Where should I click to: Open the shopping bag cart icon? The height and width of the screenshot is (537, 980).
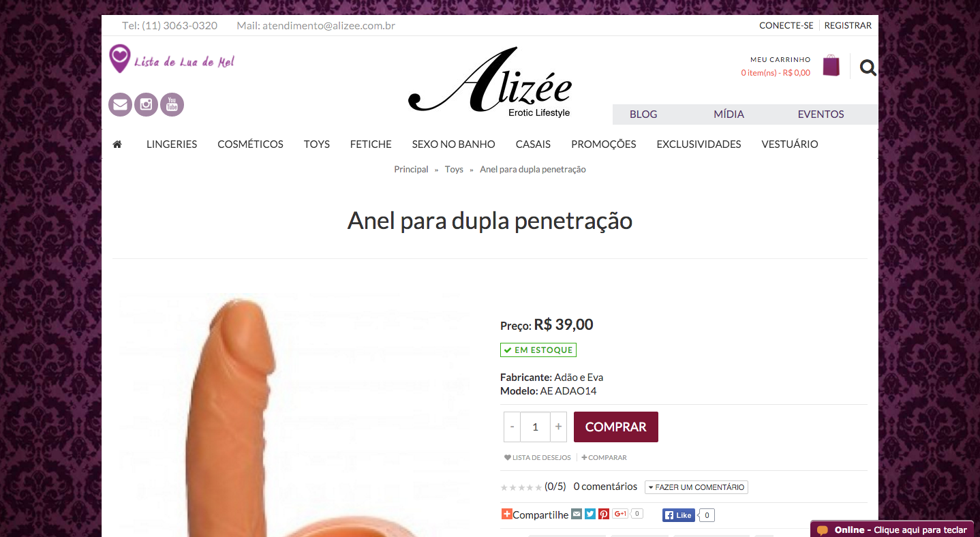pyautogui.click(x=831, y=65)
